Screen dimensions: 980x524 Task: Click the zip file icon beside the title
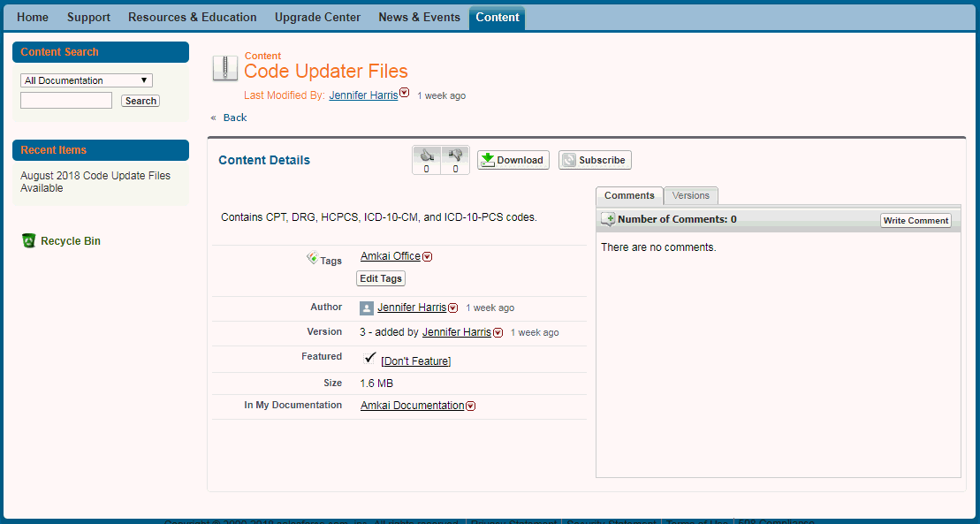(225, 68)
